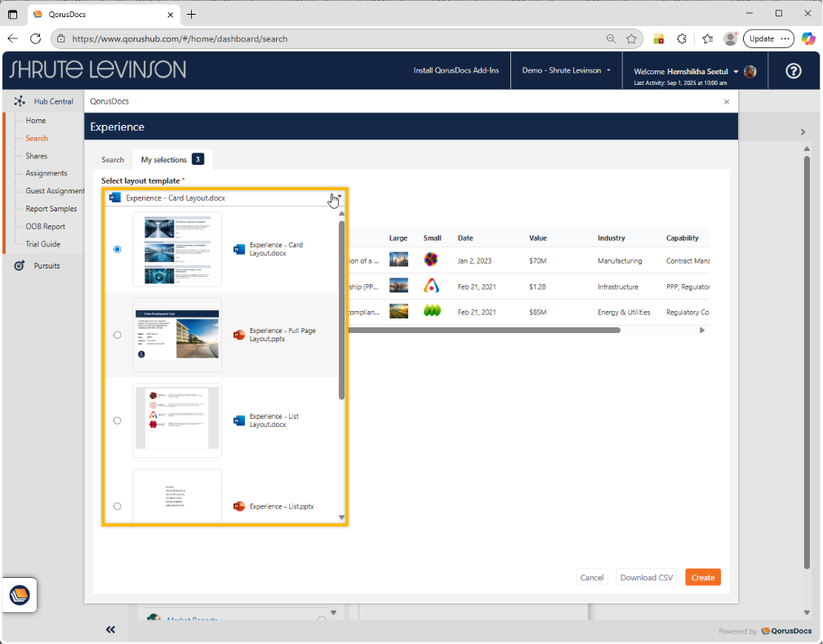The width and height of the screenshot is (823, 644).
Task: Click the Download CSV button
Action: point(646,577)
